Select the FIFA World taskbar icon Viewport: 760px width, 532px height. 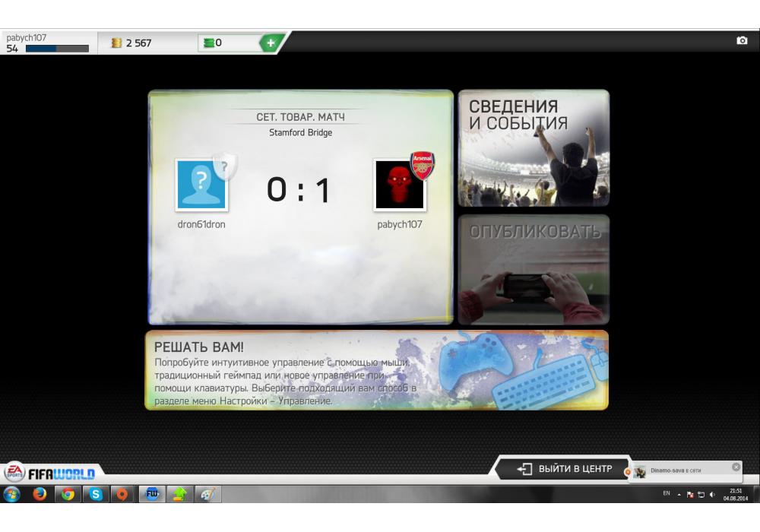(152, 494)
